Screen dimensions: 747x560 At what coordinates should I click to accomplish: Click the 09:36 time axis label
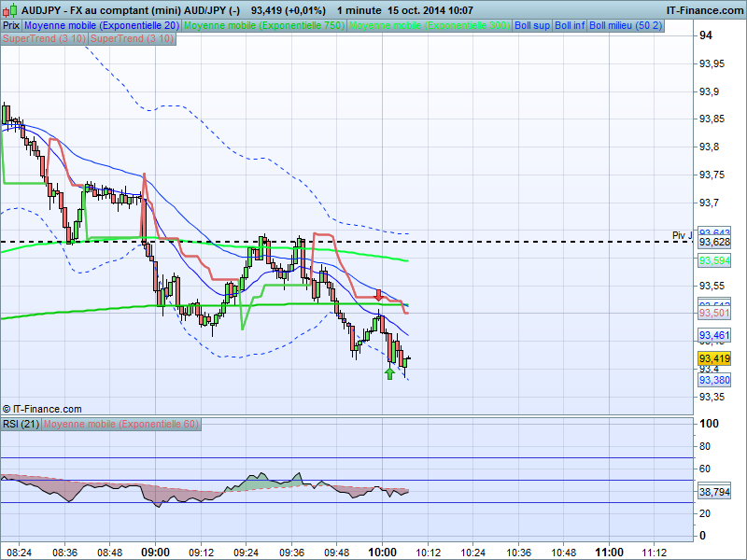coord(291,553)
